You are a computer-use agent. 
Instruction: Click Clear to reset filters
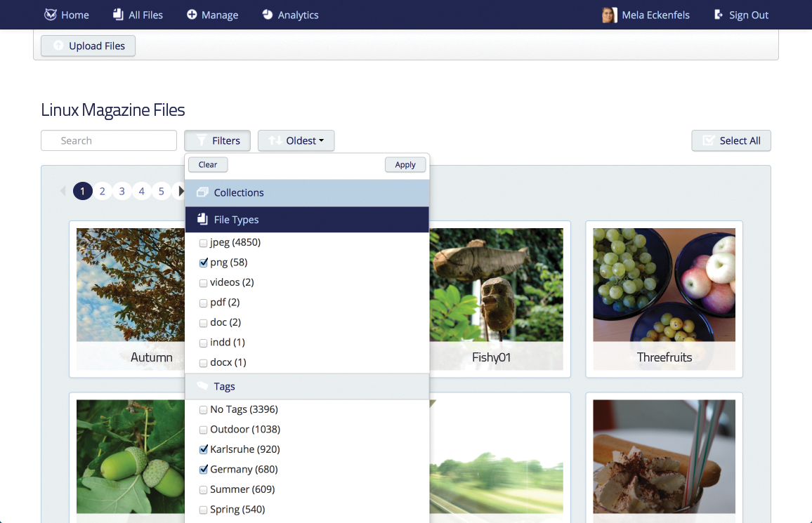tap(208, 164)
